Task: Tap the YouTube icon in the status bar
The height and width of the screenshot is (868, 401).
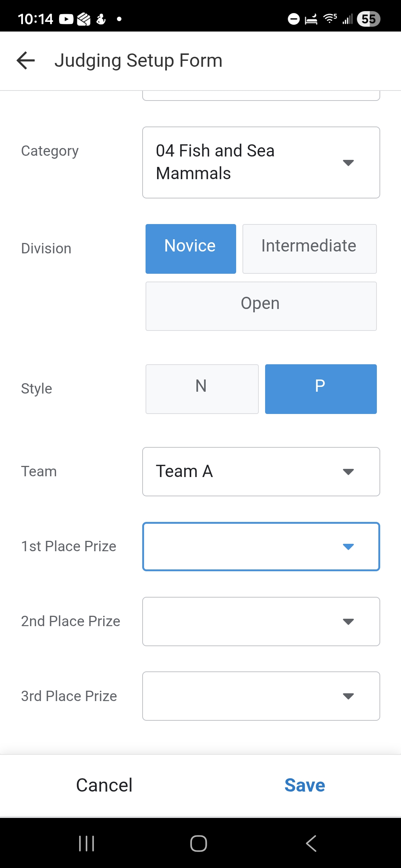Action: (66, 18)
